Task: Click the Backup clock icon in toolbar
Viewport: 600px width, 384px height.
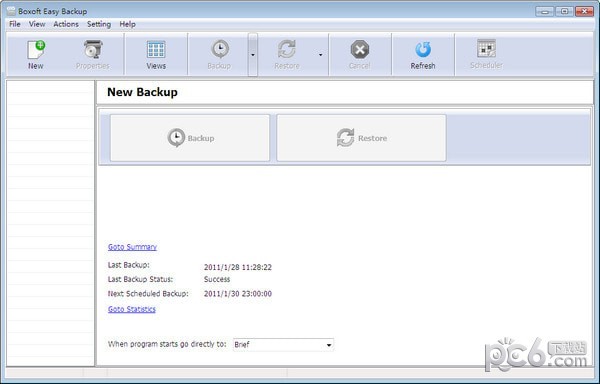Action: 220,50
